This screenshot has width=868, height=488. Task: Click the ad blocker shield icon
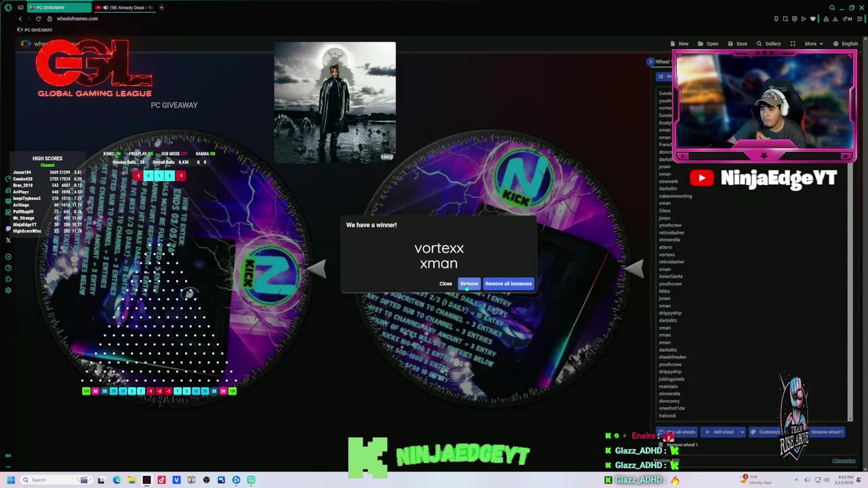coord(794,18)
